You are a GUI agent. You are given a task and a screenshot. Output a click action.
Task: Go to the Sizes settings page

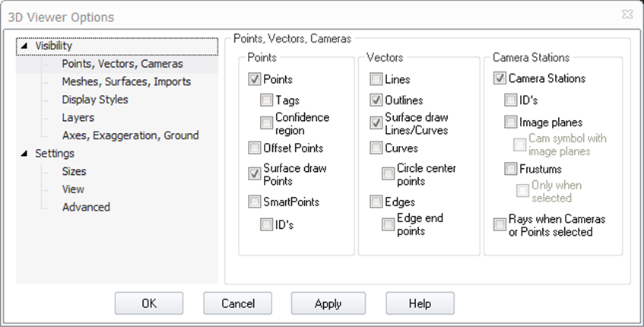pos(75,171)
